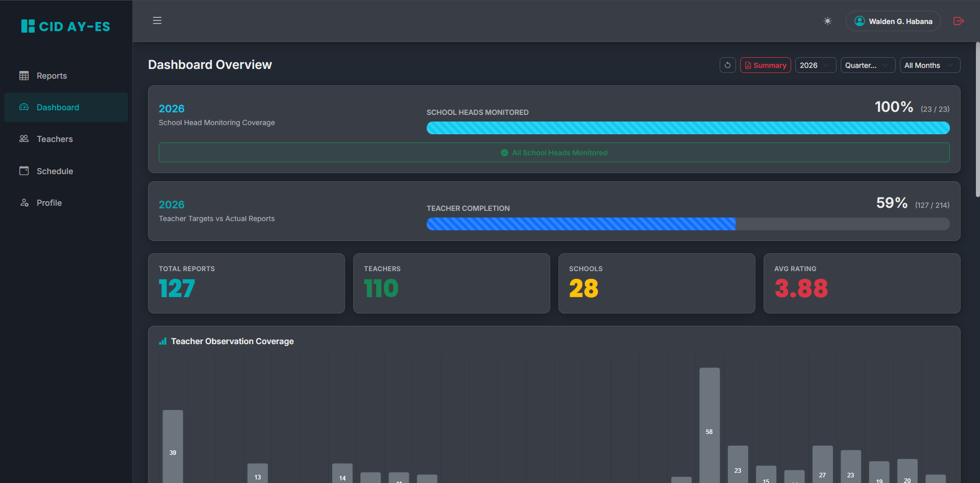Viewport: 980px width, 483px height.
Task: Go to Reports in the sidebar
Action: coord(66,76)
